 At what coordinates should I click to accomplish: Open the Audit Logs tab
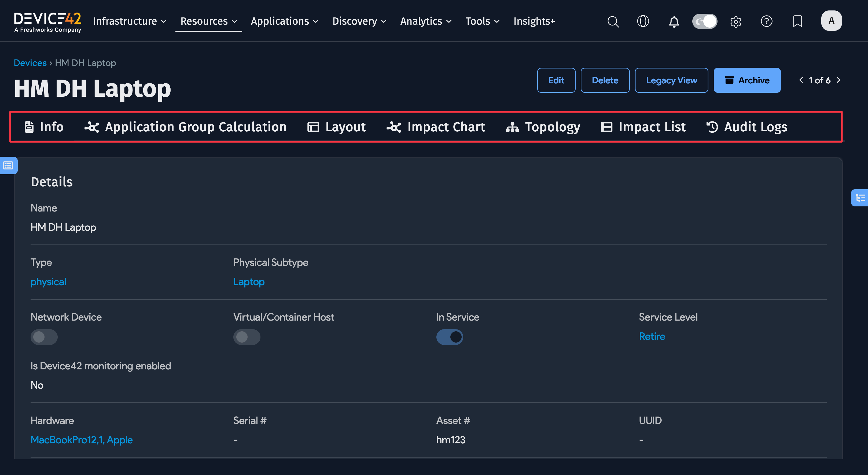747,127
